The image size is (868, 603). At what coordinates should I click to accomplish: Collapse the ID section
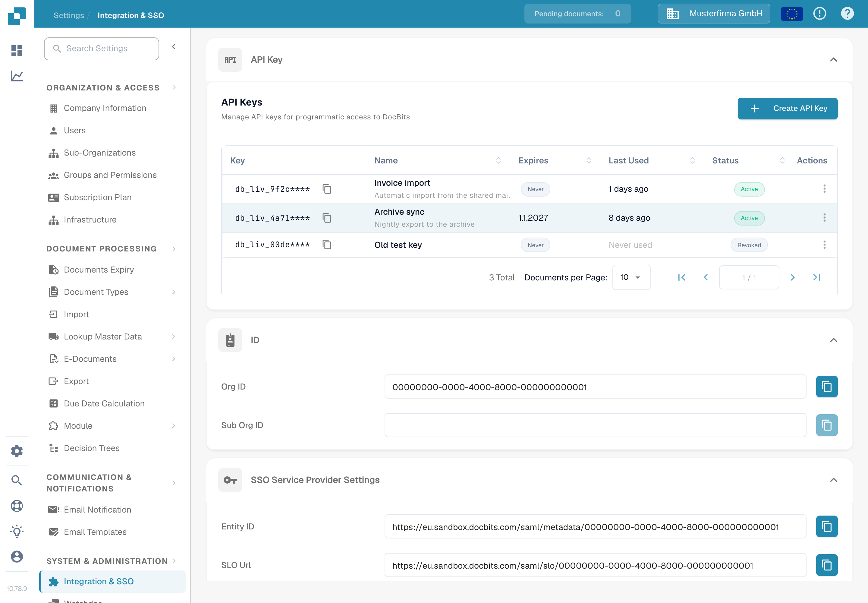(x=833, y=340)
